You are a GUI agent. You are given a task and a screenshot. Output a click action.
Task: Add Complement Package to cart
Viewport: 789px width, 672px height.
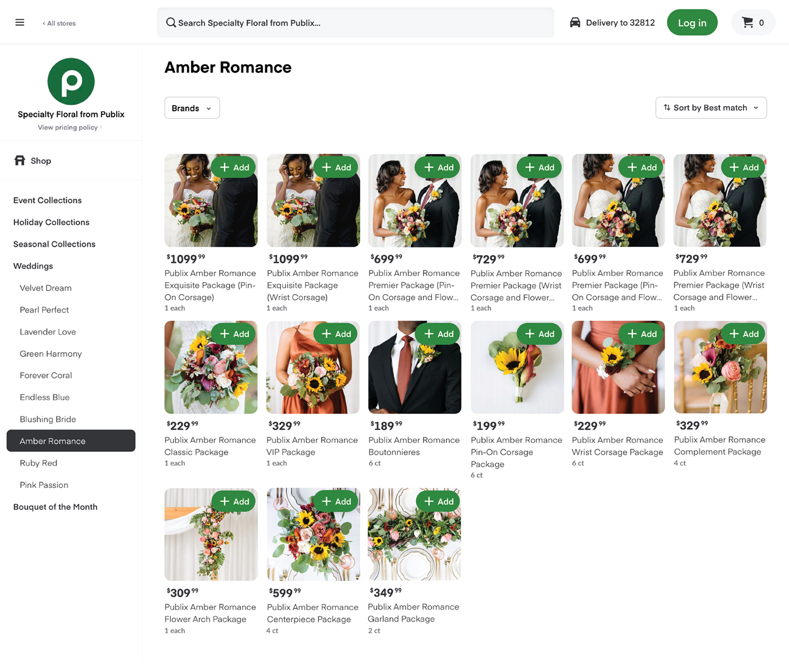pyautogui.click(x=744, y=334)
